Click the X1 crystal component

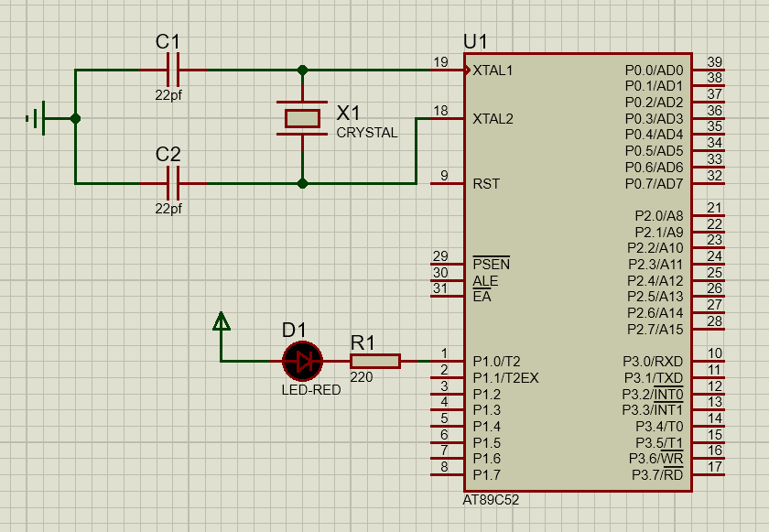(302, 118)
